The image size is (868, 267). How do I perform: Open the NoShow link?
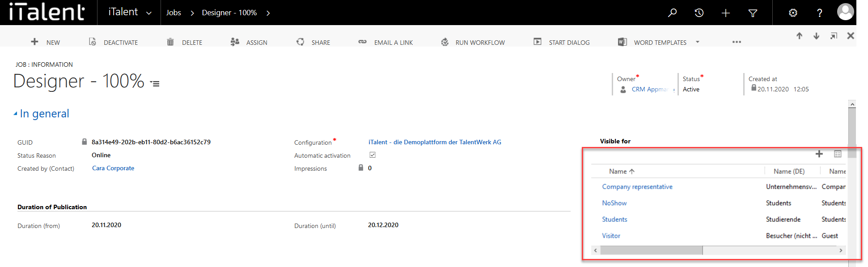coord(614,203)
